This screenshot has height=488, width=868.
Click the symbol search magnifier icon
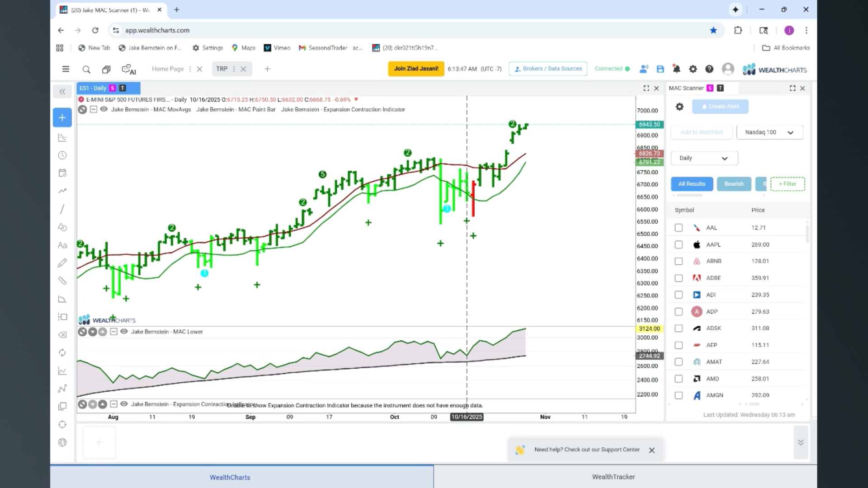[x=86, y=69]
